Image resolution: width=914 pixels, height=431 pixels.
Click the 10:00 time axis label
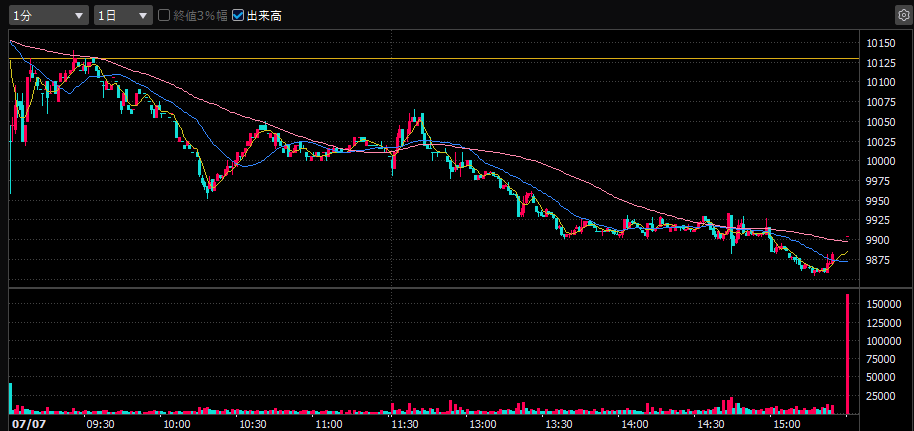pos(177,424)
